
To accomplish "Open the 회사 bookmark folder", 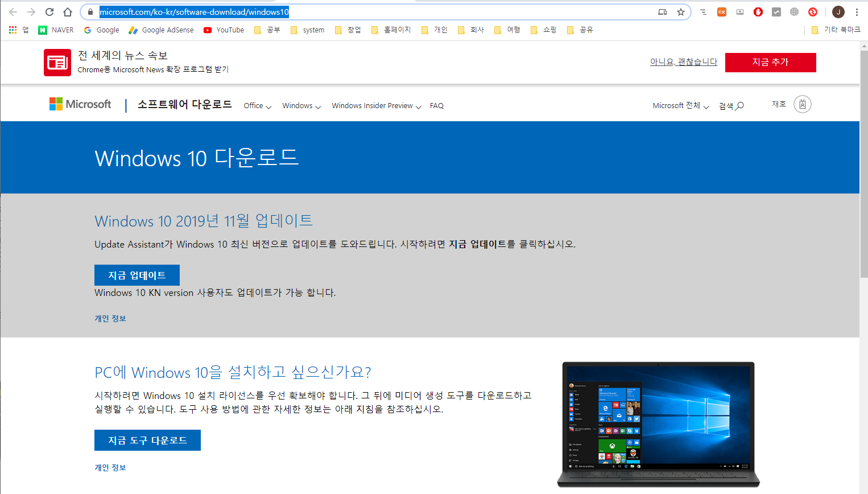I will coord(471,30).
